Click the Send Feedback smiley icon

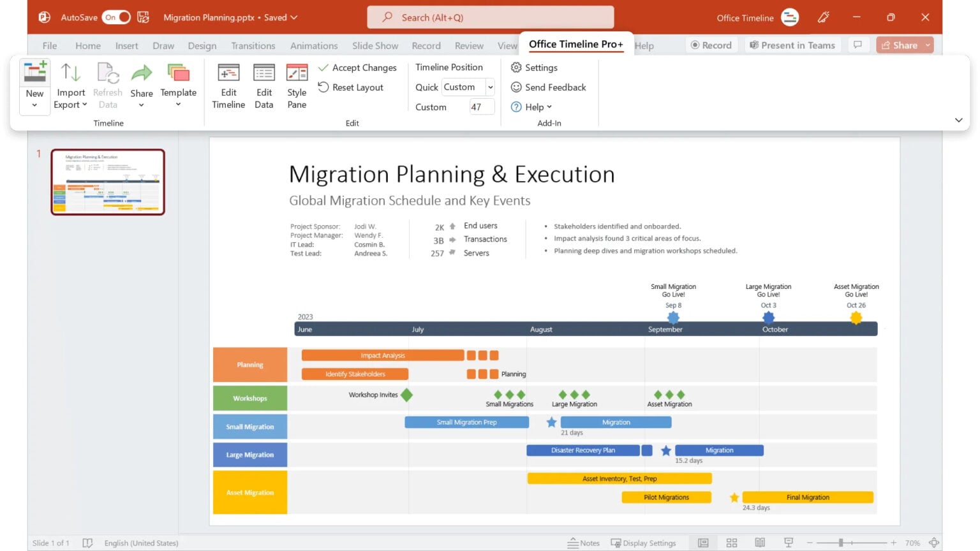516,87
